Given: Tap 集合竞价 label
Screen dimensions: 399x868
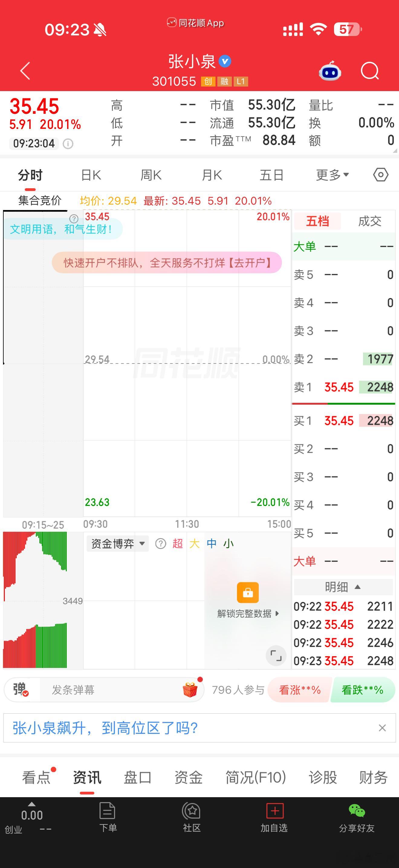Looking at the screenshot, I should 40,201.
